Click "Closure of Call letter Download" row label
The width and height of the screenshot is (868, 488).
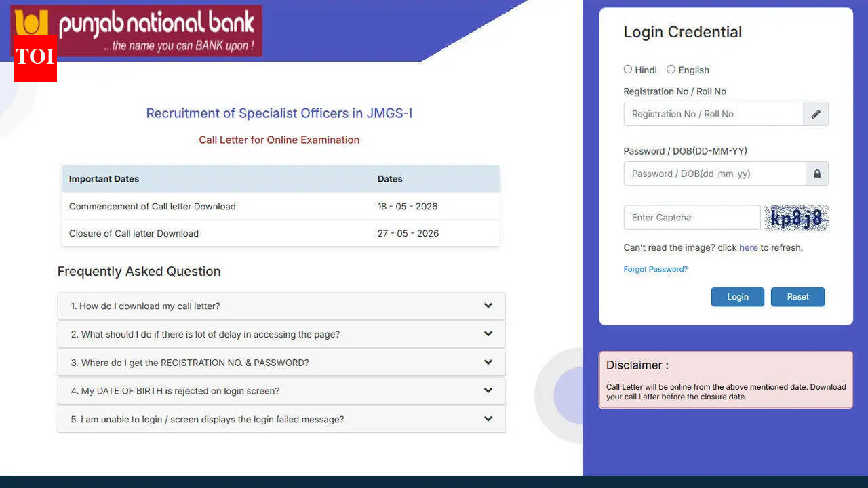[134, 233]
